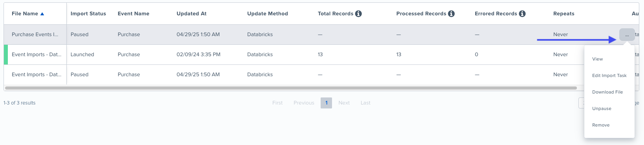
Task: Click the Processed Records info icon
Action: point(451,14)
